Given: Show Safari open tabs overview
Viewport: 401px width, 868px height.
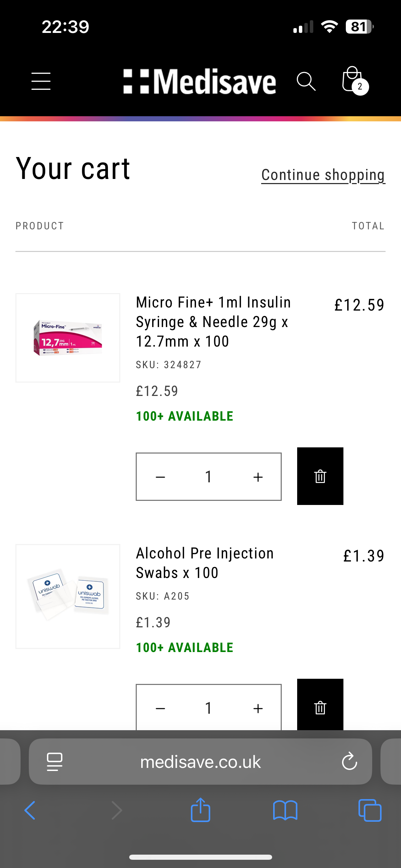Looking at the screenshot, I should pos(369,810).
